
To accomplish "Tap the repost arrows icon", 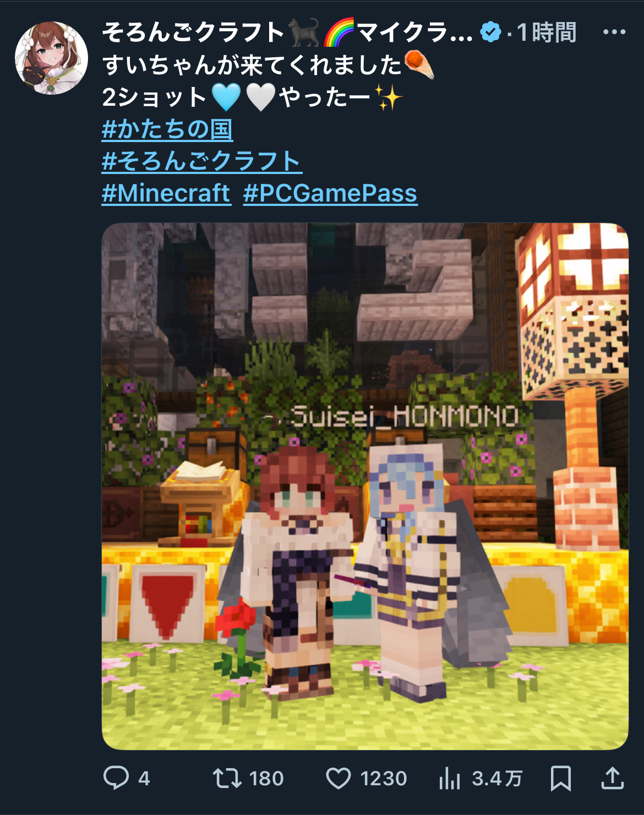I will [227, 778].
